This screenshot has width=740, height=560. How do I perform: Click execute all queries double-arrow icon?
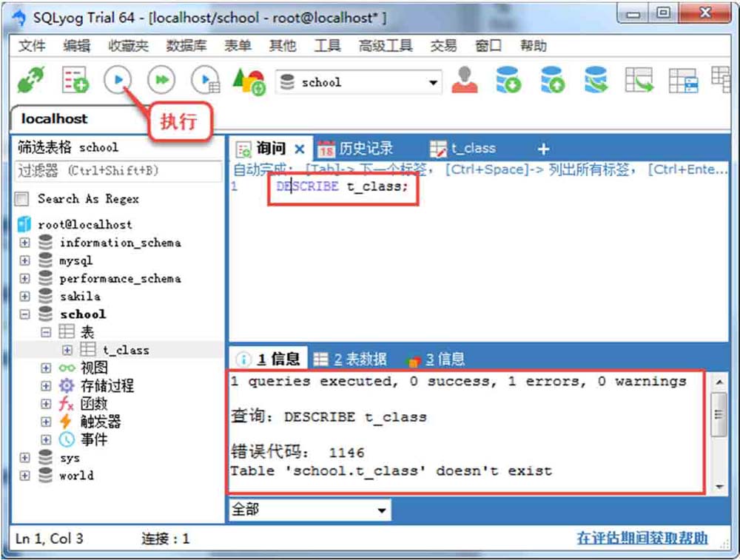point(161,80)
